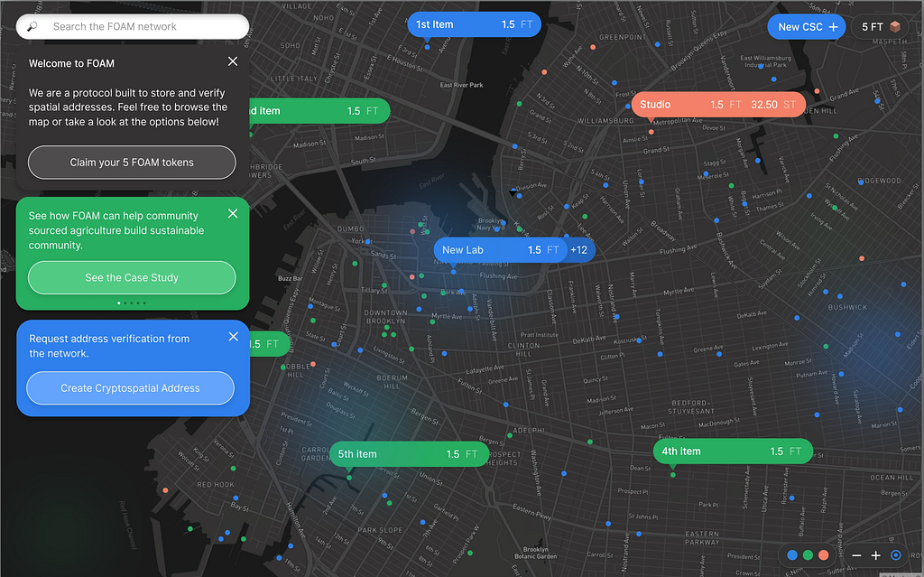Open the 5 FT token balance
Image resolution: width=924 pixels, height=577 pixels.
click(x=881, y=27)
